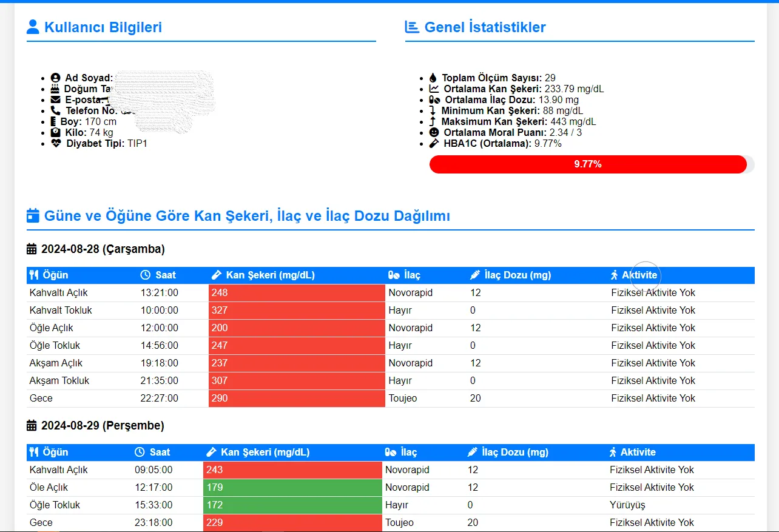Click the user icon beside Kullanıcı Bilgileri
This screenshot has width=779, height=532.
(33, 27)
